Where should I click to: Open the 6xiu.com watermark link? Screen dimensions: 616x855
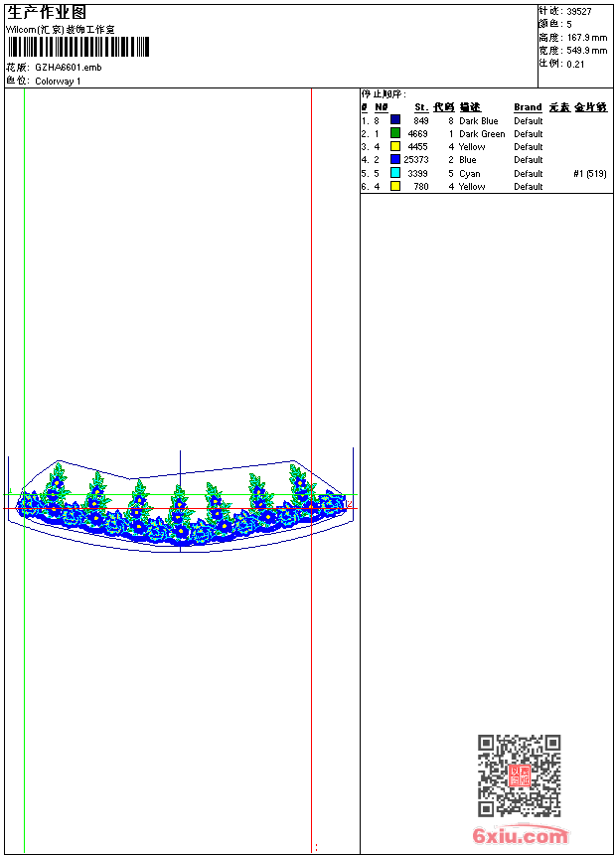(x=520, y=836)
